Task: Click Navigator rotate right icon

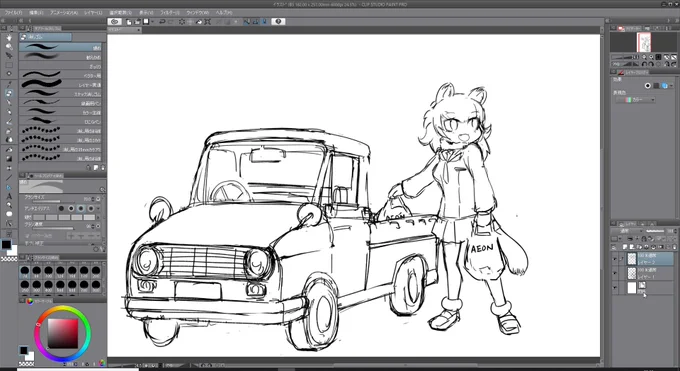Action: point(651,64)
